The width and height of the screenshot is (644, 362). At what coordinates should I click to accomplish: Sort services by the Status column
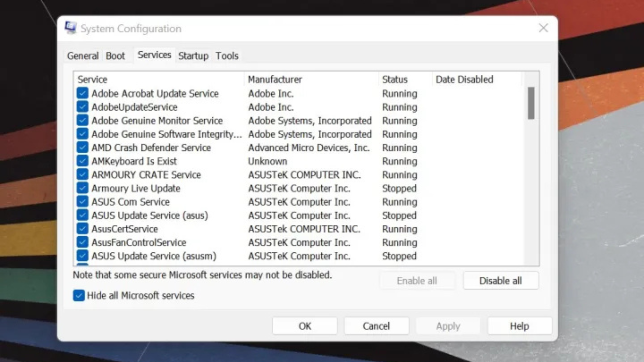click(395, 79)
